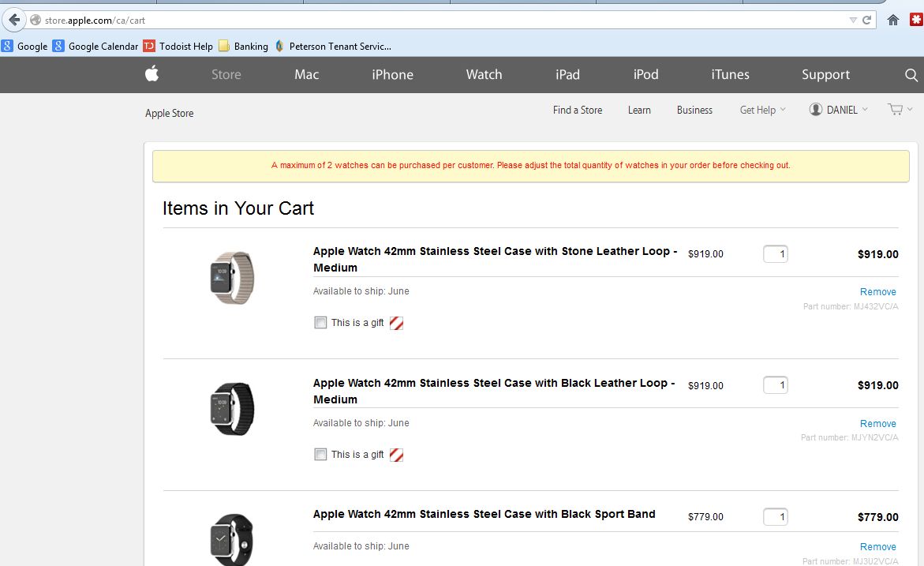Open the shopping cart icon

click(895, 109)
